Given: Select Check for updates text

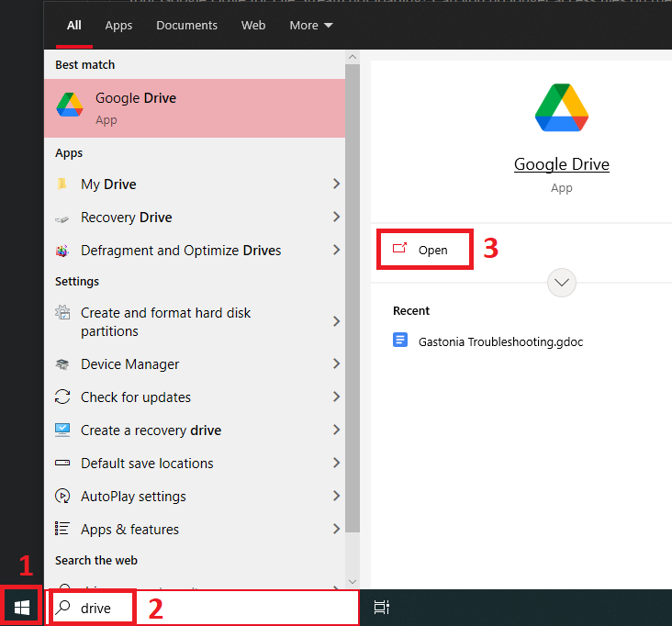Looking at the screenshot, I should click(x=136, y=397).
